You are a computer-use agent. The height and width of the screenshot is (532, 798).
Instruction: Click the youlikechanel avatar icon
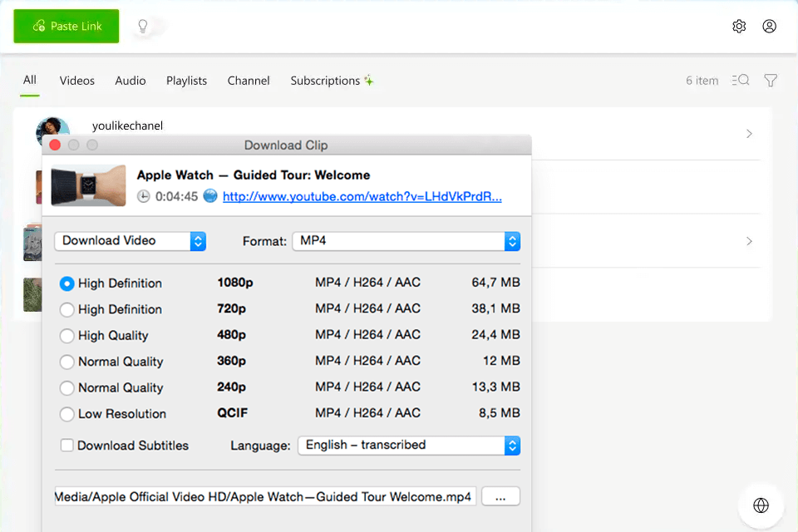tap(52, 131)
